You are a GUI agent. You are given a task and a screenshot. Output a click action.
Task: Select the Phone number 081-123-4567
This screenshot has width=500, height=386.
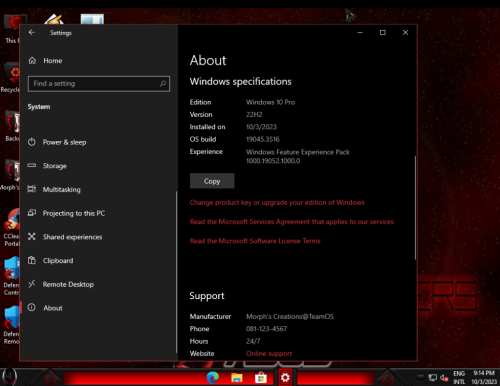(x=266, y=329)
